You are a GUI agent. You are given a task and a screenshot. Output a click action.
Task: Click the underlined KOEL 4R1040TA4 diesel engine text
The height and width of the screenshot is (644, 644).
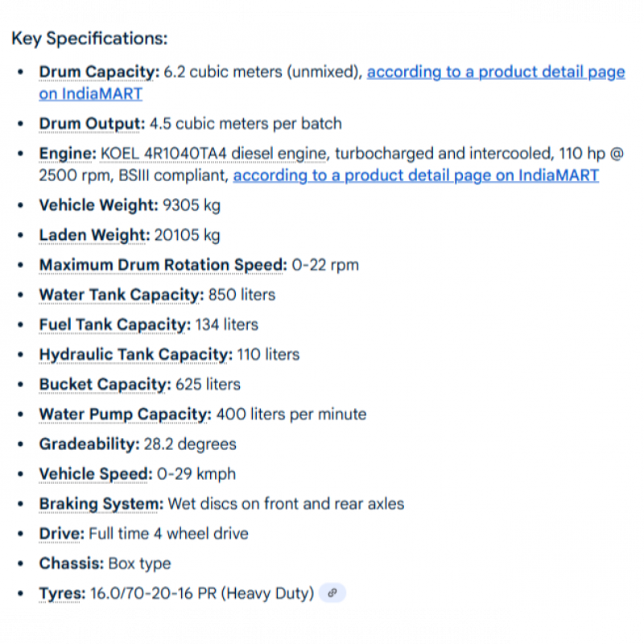(213, 154)
